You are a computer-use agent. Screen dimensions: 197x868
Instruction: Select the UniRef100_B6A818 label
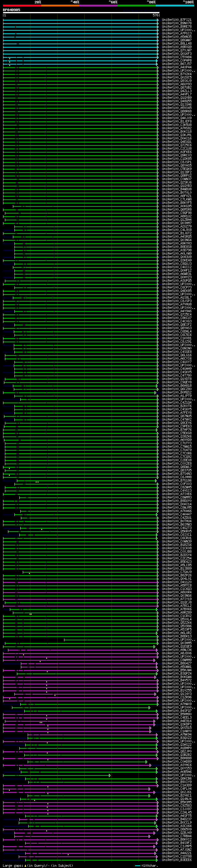[x=177, y=386]
